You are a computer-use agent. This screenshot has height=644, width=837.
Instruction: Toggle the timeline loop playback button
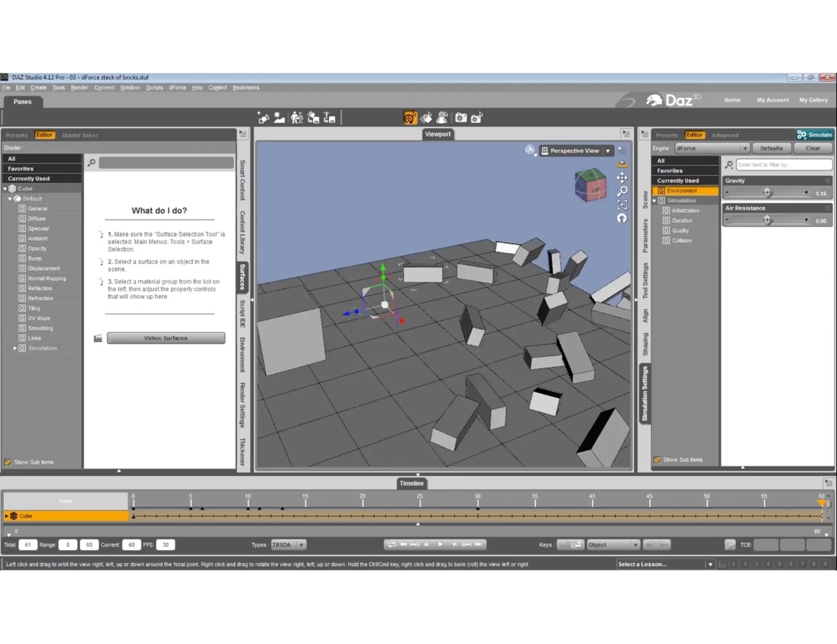point(391,545)
